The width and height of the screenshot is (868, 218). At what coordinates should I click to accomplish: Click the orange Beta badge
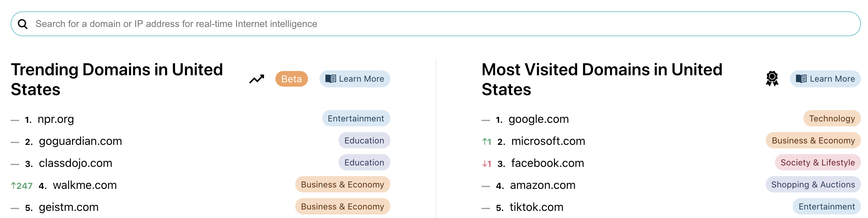coord(291,79)
